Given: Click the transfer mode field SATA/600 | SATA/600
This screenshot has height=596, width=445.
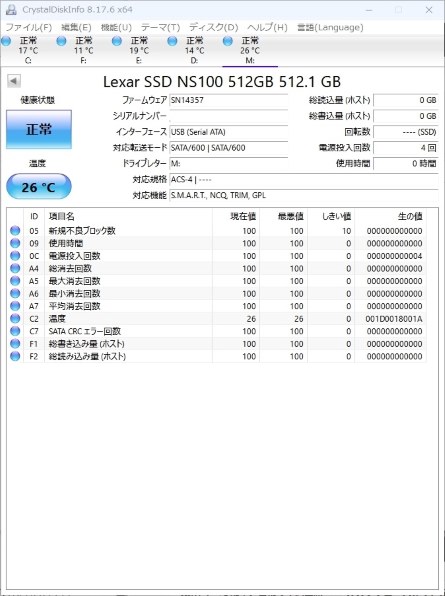Looking at the screenshot, I should coord(228,147).
